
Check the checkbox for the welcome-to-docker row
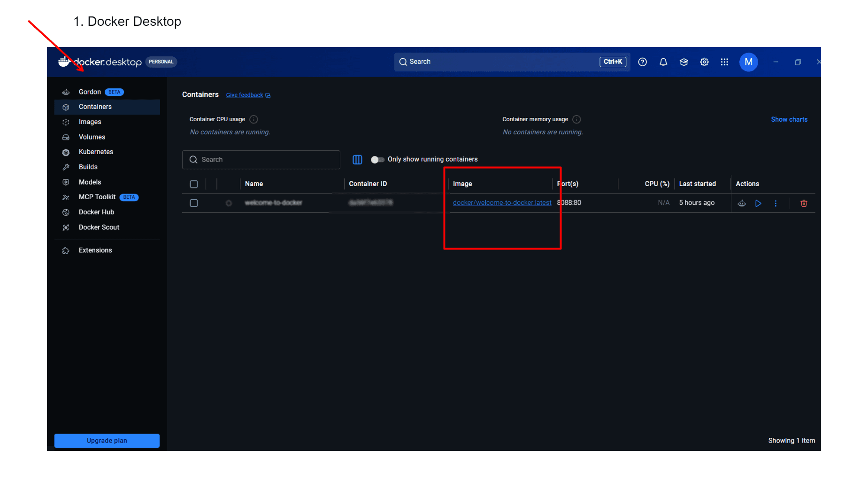click(x=194, y=203)
